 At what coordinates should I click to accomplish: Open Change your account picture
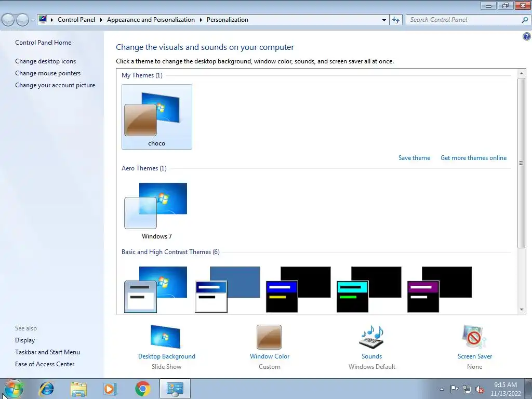click(55, 85)
